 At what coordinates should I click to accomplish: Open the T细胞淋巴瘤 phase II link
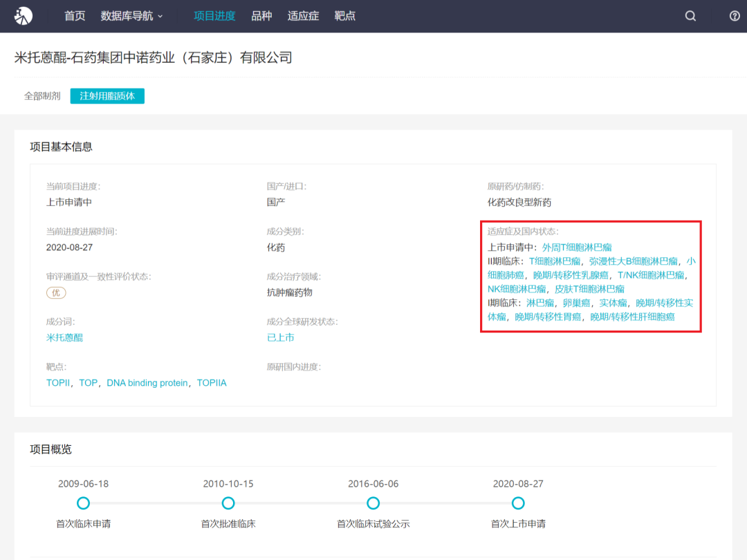click(555, 261)
